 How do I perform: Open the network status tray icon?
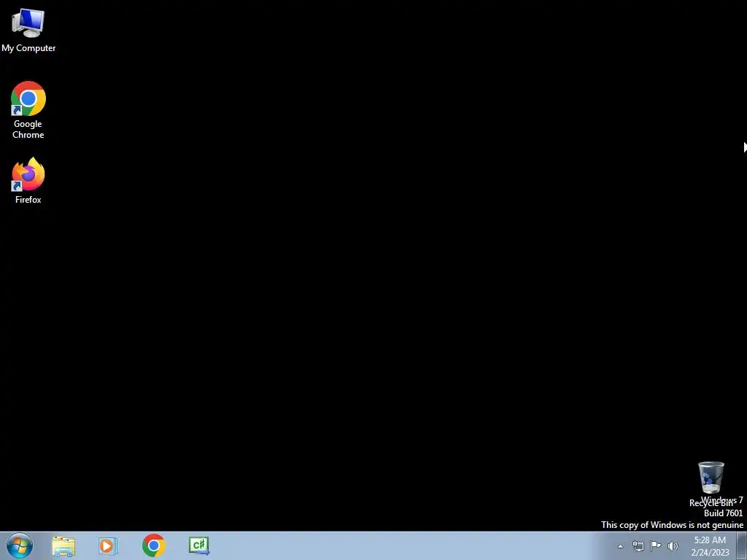(638, 546)
